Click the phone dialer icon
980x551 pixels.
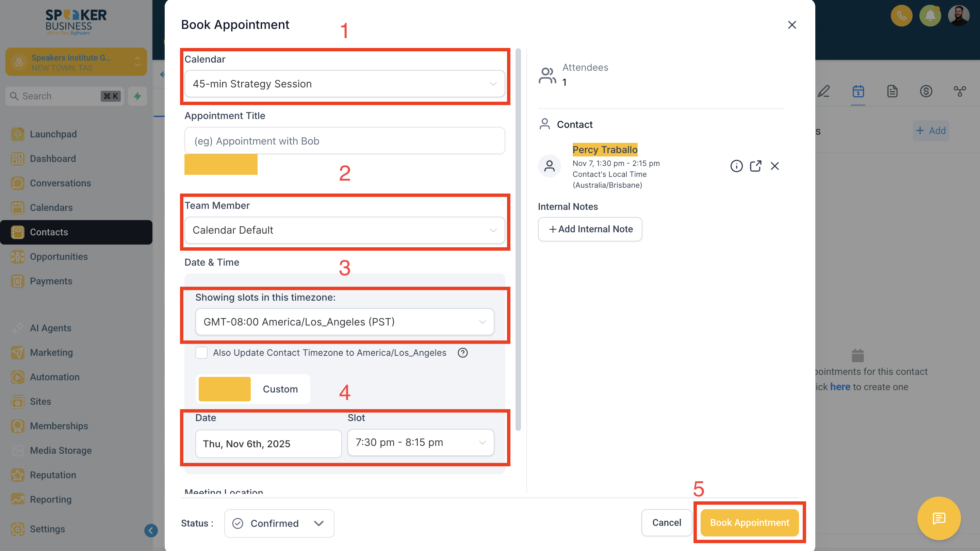point(901,16)
